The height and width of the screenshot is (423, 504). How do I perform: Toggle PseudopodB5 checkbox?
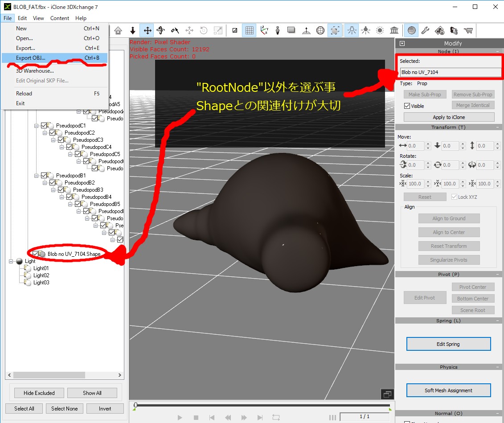coord(78,204)
